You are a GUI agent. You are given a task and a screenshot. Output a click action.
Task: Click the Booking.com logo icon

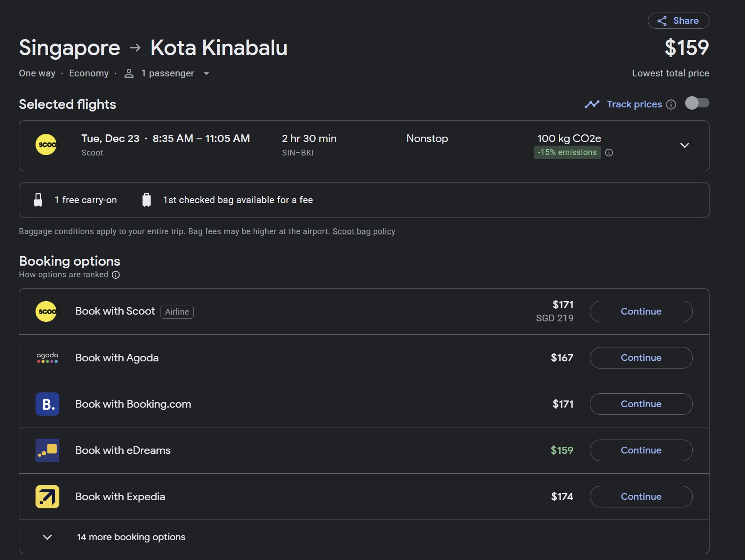[47, 404]
